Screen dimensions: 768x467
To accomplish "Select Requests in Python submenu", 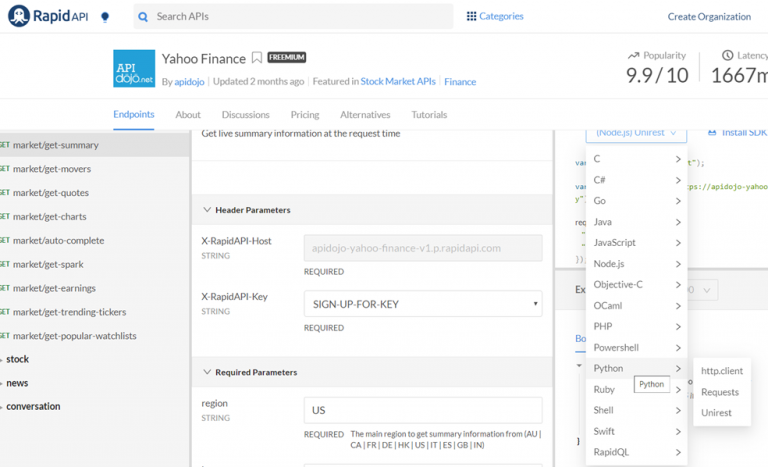I will coord(720,392).
